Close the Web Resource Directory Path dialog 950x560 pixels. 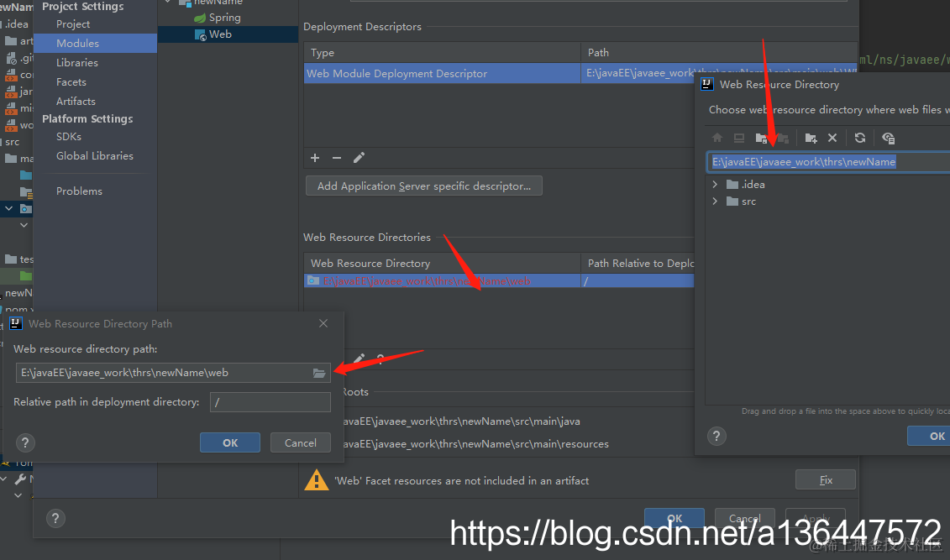pyautogui.click(x=323, y=323)
